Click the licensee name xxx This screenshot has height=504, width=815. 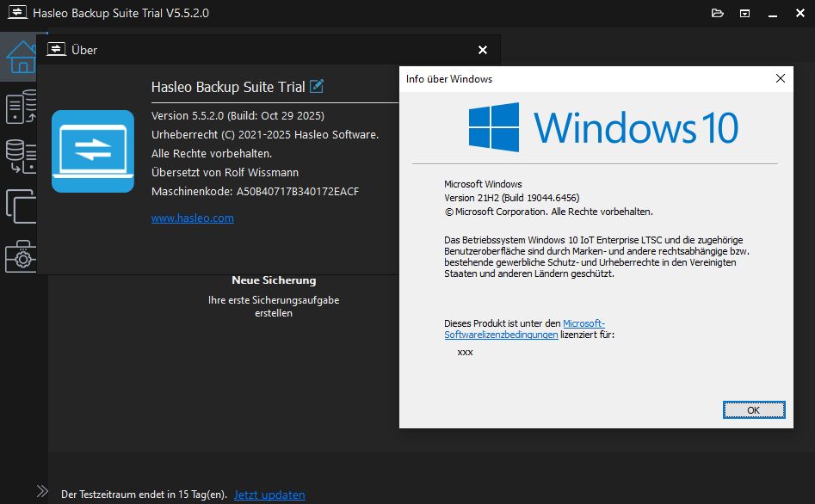[x=465, y=353]
